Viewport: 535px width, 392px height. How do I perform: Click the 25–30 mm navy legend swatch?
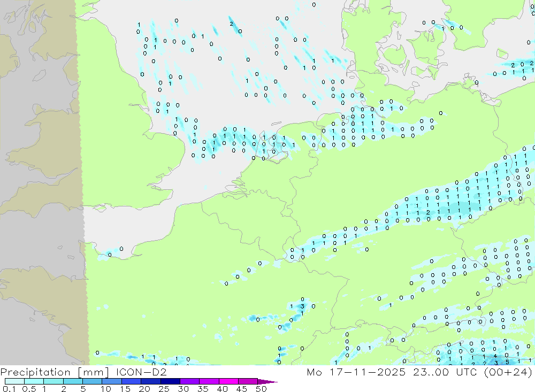[170, 381]
